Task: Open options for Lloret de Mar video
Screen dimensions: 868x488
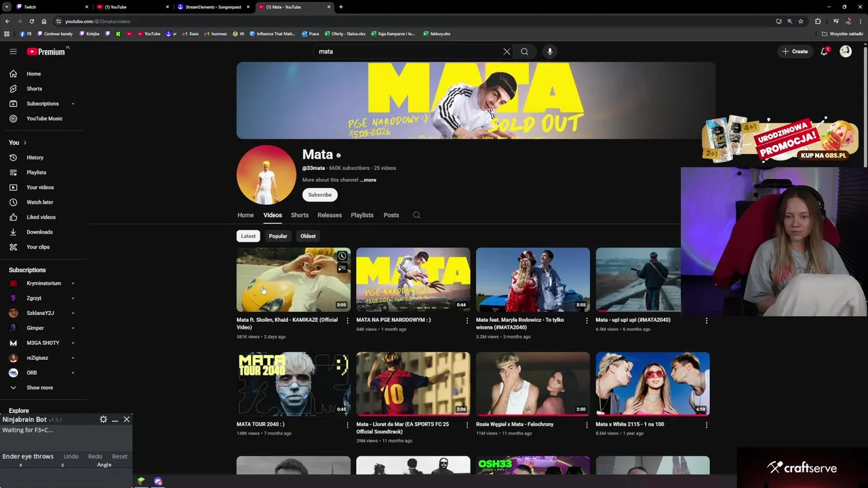Action: pyautogui.click(x=467, y=425)
